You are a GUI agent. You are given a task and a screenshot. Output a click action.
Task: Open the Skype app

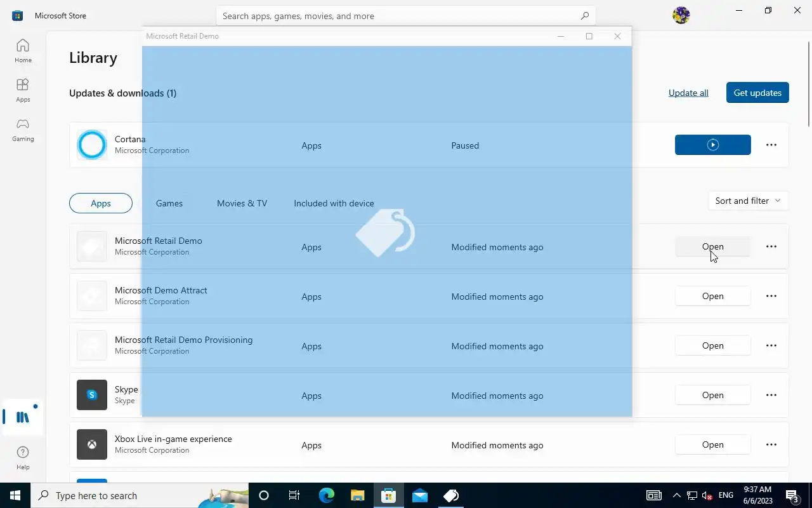713,395
